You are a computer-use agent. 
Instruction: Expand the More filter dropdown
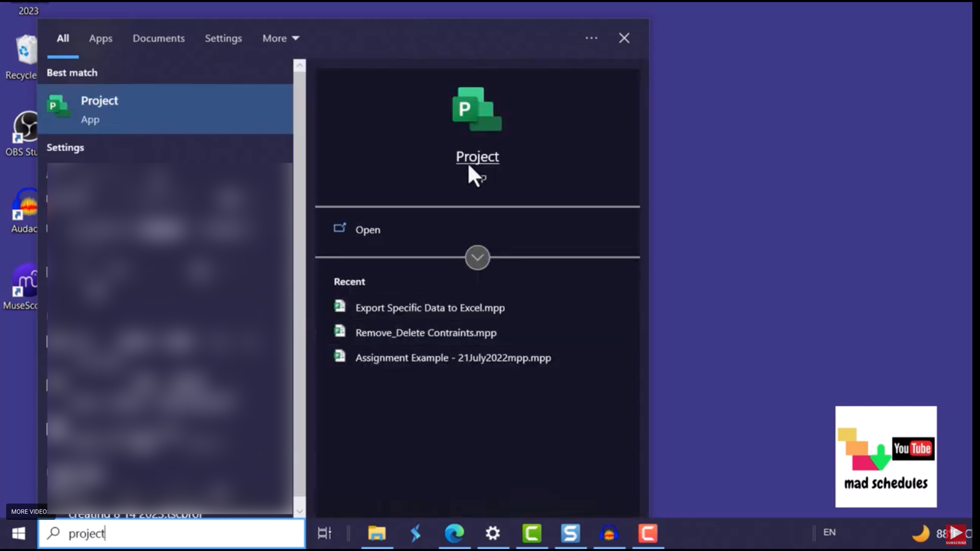point(281,39)
